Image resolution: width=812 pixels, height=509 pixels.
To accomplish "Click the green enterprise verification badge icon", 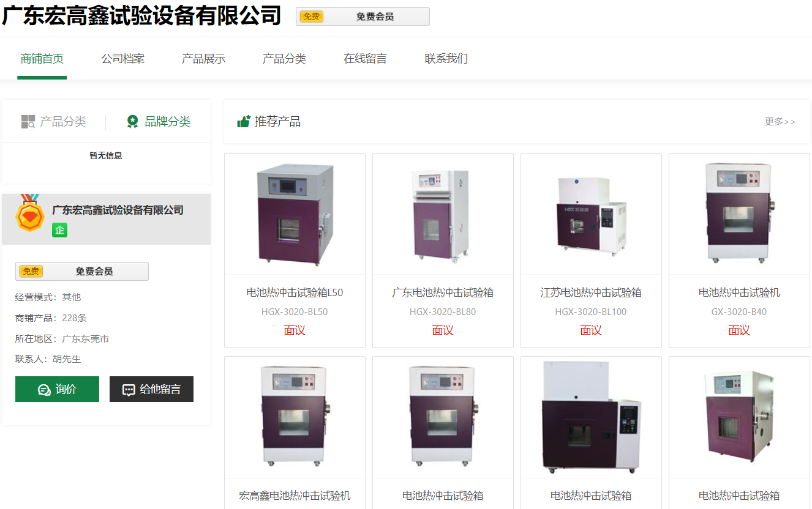I will pyautogui.click(x=59, y=230).
